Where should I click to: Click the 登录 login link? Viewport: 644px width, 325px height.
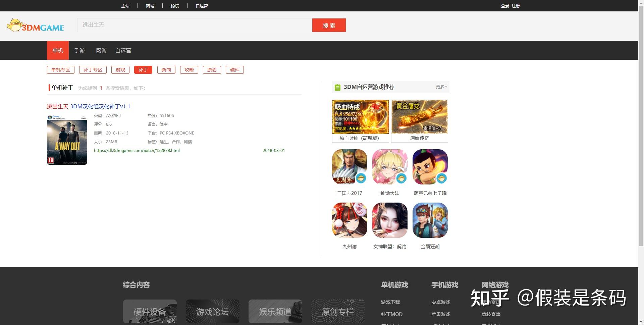505,6
